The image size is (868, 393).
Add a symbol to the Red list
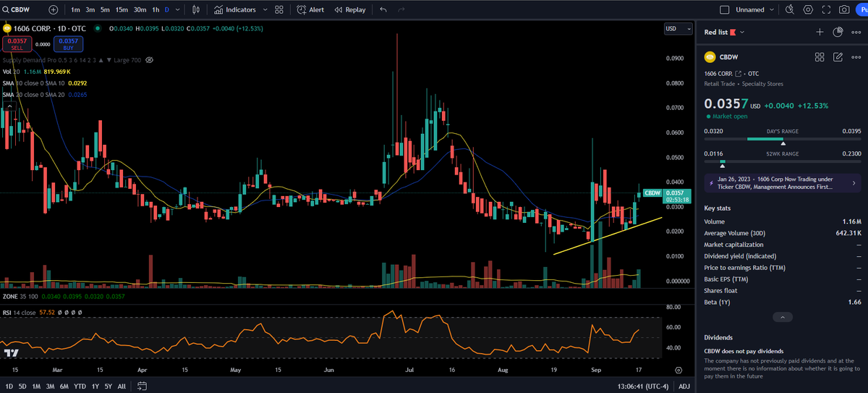(820, 32)
